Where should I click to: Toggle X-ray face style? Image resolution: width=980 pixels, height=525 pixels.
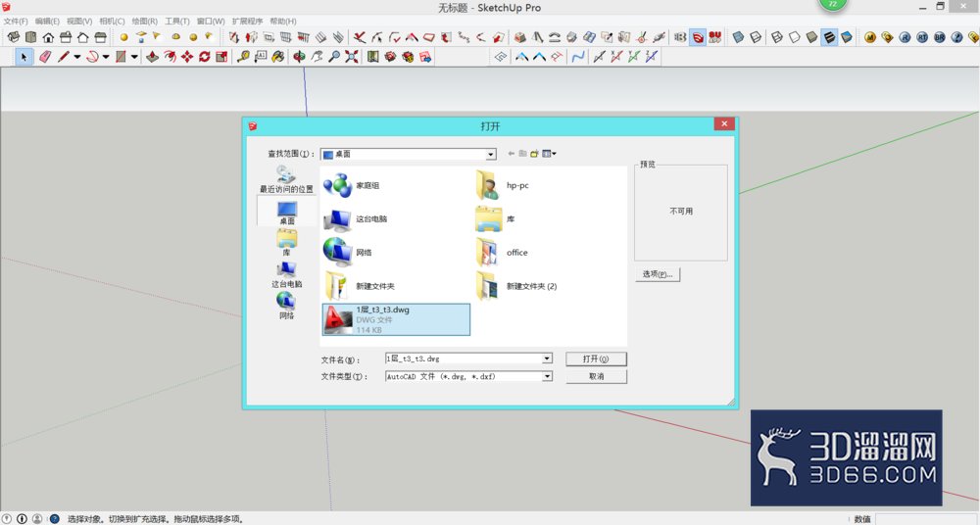click(x=739, y=37)
